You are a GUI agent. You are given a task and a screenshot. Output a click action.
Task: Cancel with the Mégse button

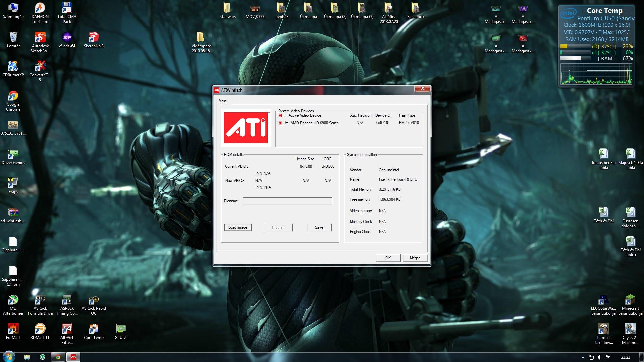415,258
